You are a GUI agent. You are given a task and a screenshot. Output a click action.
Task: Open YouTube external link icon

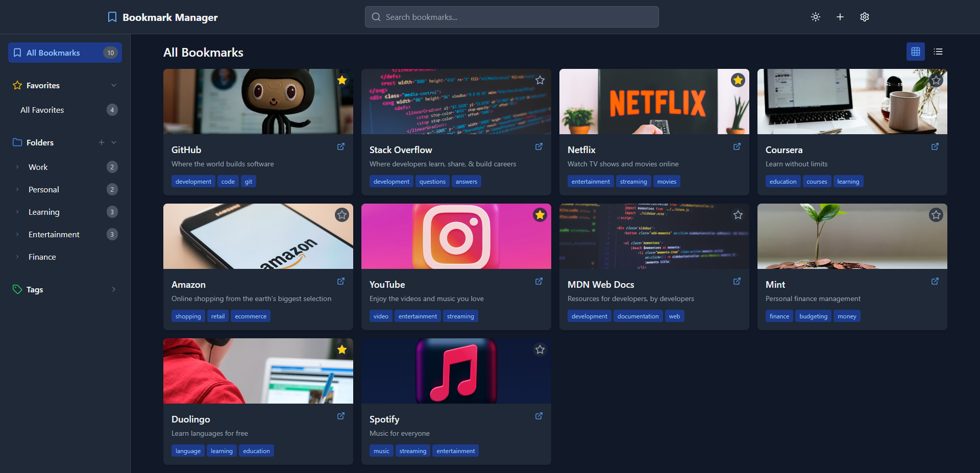(539, 281)
